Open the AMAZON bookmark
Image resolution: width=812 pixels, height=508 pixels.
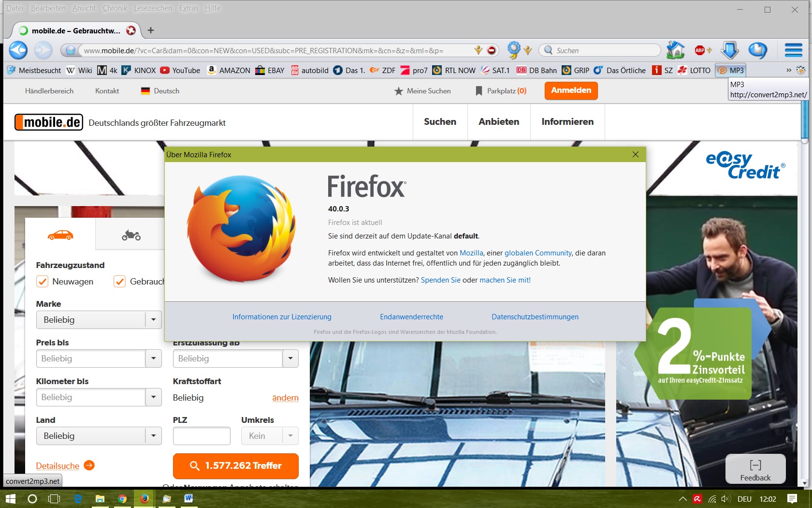point(229,70)
